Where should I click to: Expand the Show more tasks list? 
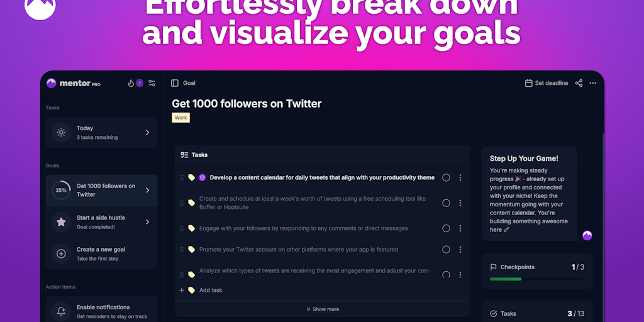point(323,309)
